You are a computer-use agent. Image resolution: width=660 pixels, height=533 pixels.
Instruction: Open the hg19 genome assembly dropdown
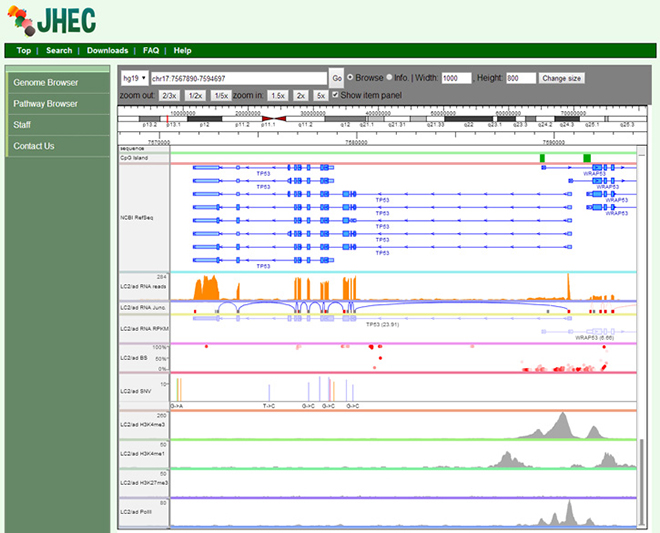click(133, 78)
